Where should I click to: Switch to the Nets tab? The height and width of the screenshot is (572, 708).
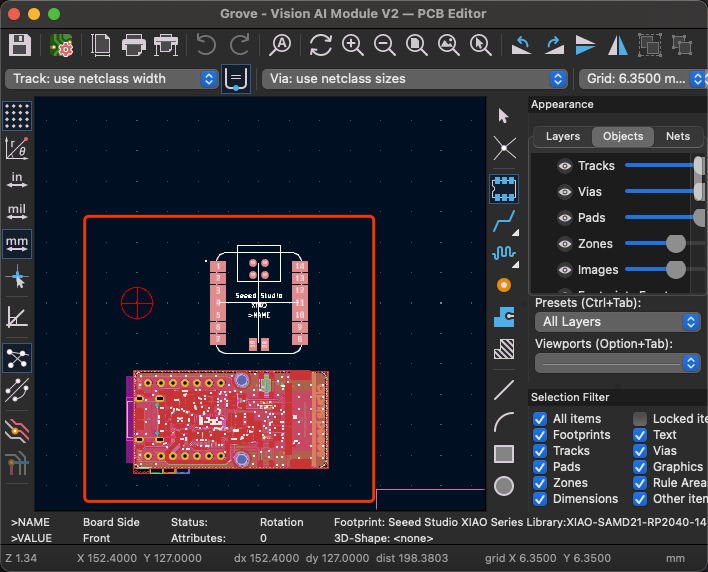pos(678,136)
